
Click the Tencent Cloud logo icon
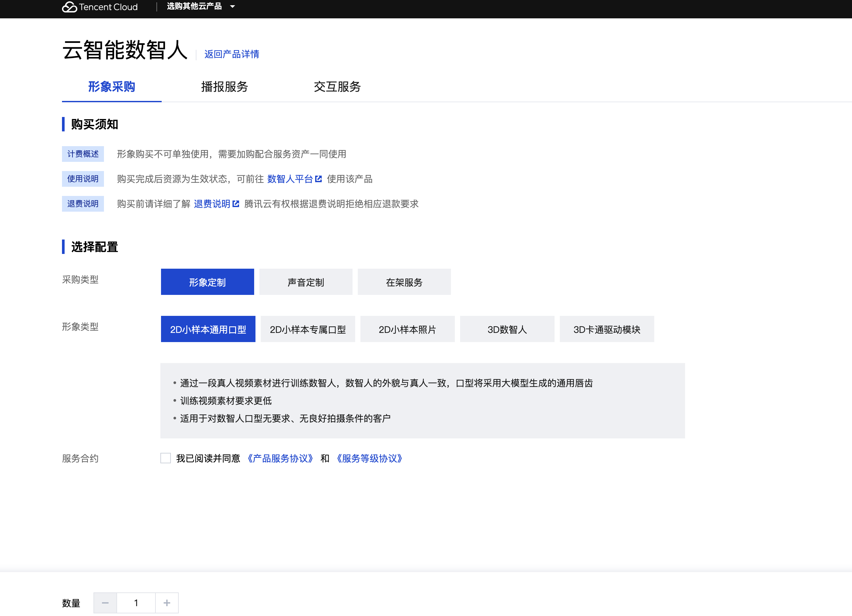click(x=69, y=7)
